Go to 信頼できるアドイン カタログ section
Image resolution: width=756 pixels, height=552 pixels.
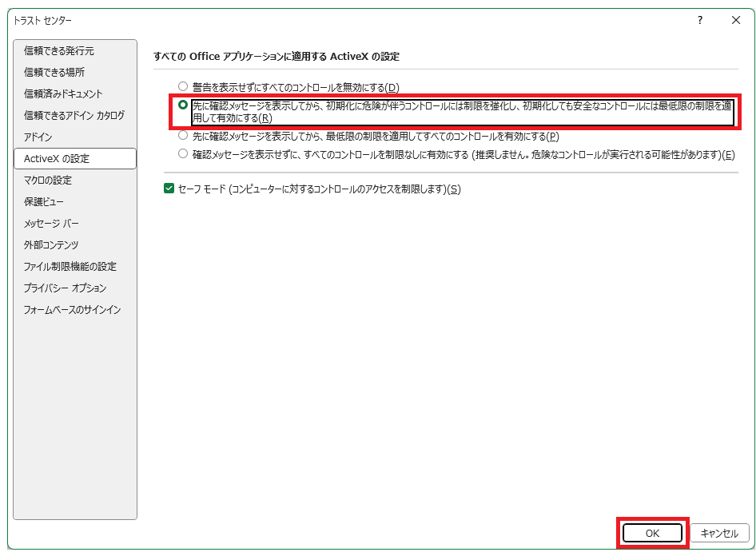coord(74,116)
